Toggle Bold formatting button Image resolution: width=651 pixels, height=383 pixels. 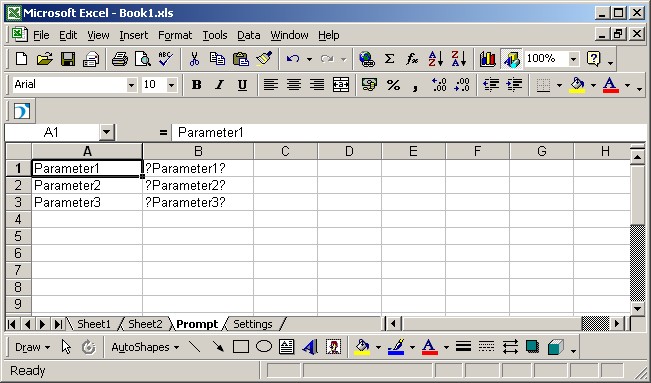196,85
